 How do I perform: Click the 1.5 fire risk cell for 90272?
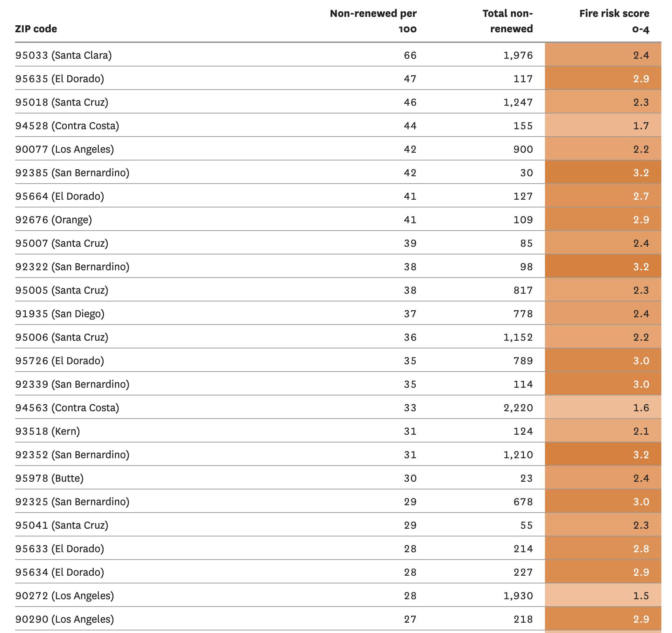[603, 595]
